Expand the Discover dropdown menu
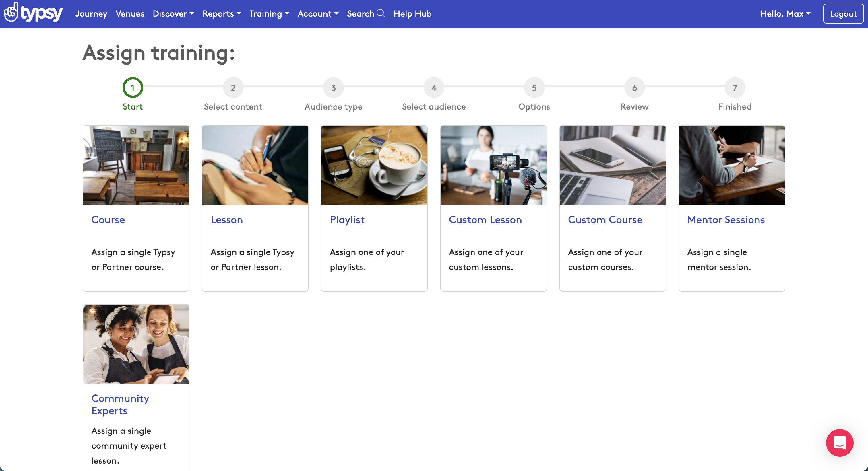The height and width of the screenshot is (471, 868). [173, 14]
